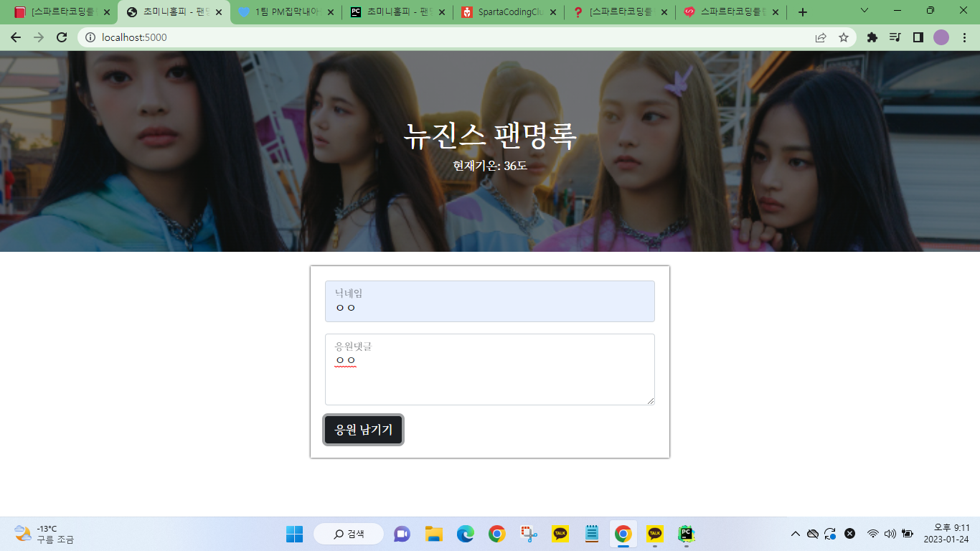
Task: Open the purple Chrome profile avatar
Action: pyautogui.click(x=941, y=37)
